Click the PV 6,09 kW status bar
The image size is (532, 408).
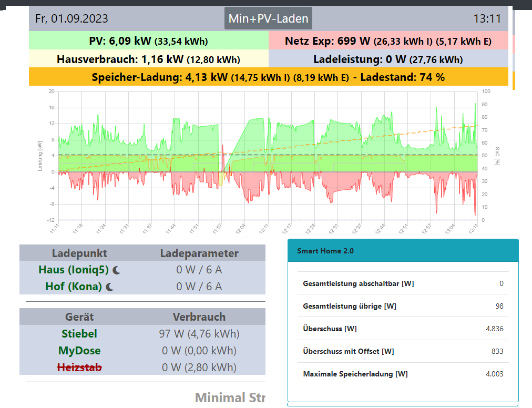pos(148,41)
